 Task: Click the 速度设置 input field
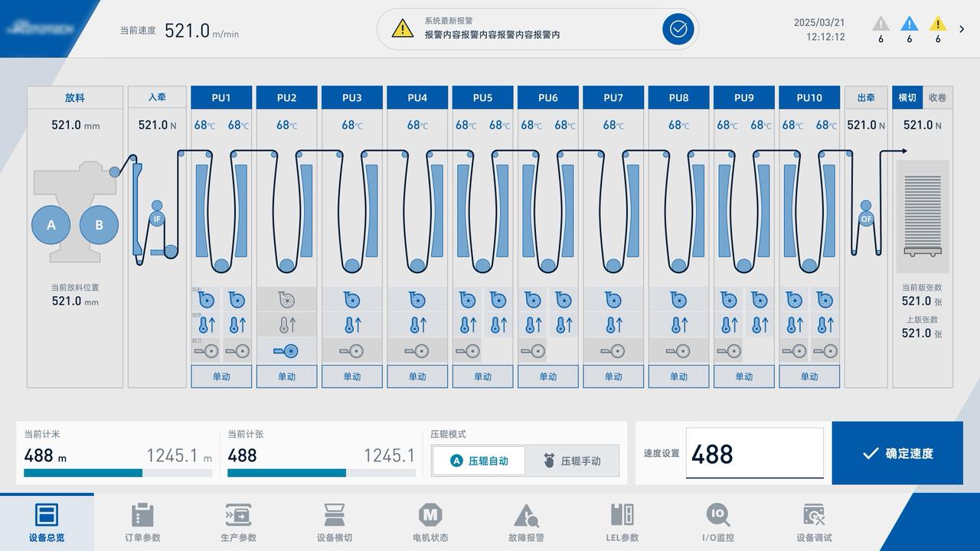tap(753, 454)
